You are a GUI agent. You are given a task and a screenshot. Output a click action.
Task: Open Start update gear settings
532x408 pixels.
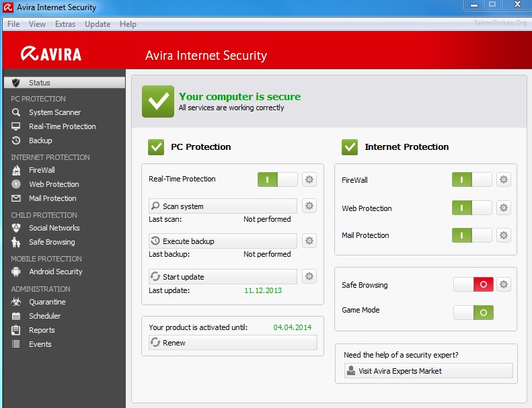point(309,276)
